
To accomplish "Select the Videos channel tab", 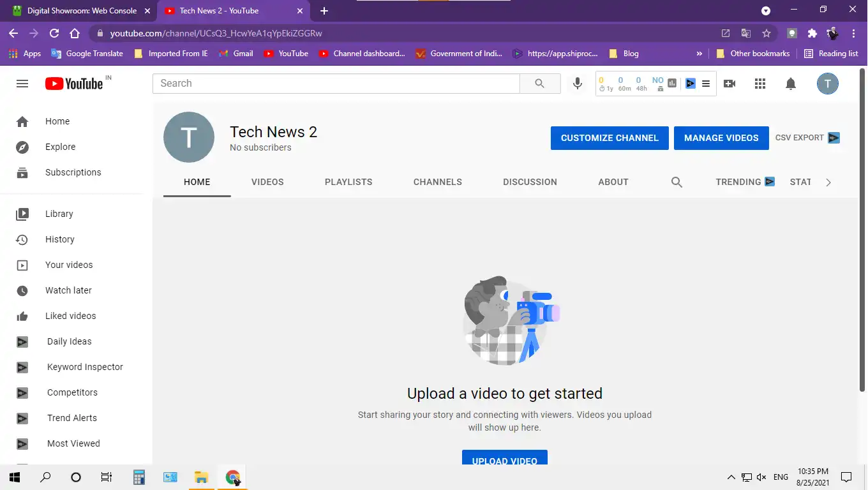I will [267, 182].
